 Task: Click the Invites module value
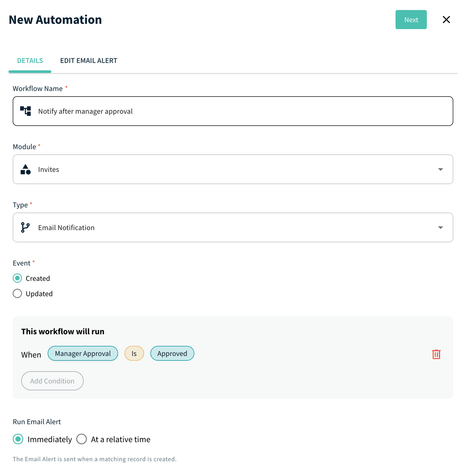click(x=49, y=169)
